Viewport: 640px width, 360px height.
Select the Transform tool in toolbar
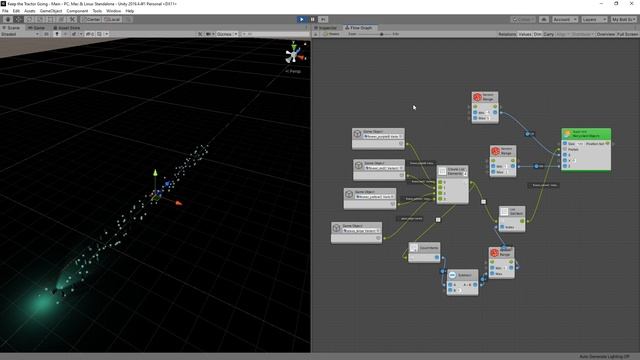(61, 19)
